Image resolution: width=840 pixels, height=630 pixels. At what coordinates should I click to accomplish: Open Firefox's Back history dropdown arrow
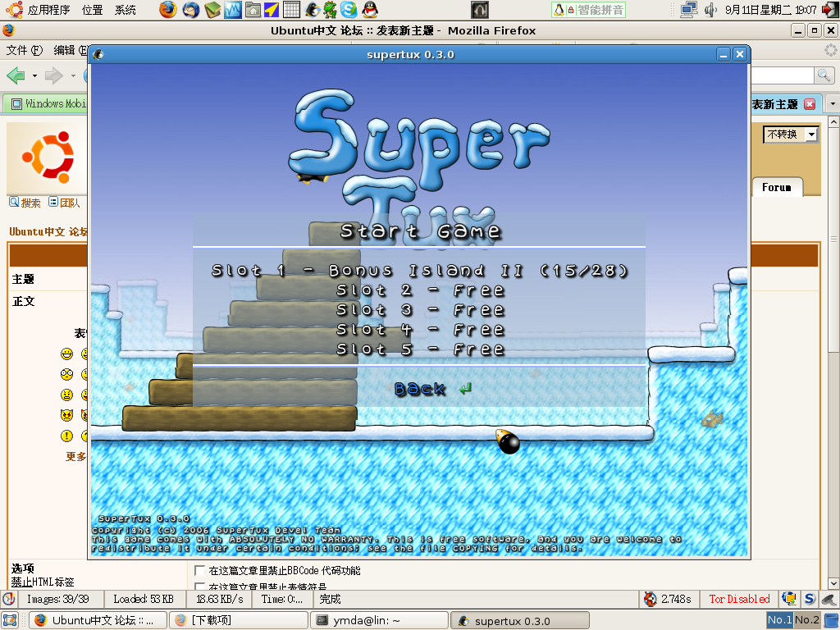pos(34,75)
